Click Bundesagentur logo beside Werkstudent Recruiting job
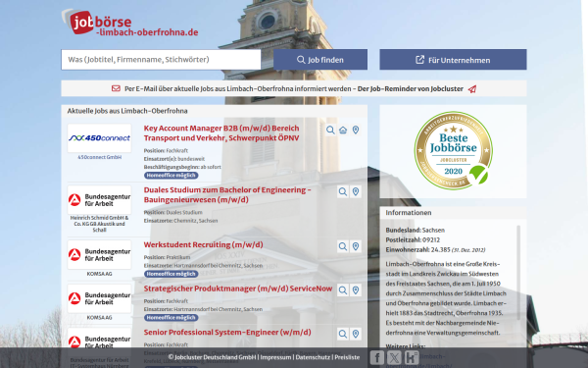The width and height of the screenshot is (588, 368). coord(99,254)
